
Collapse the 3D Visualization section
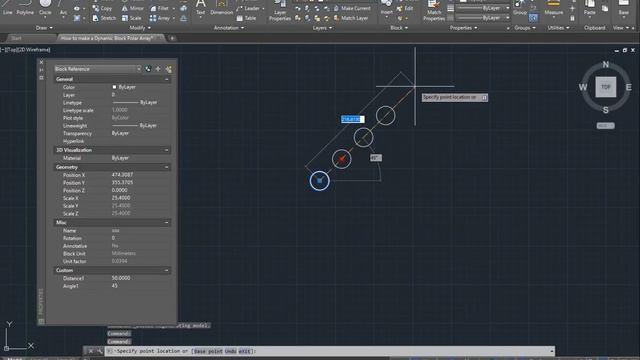167,150
